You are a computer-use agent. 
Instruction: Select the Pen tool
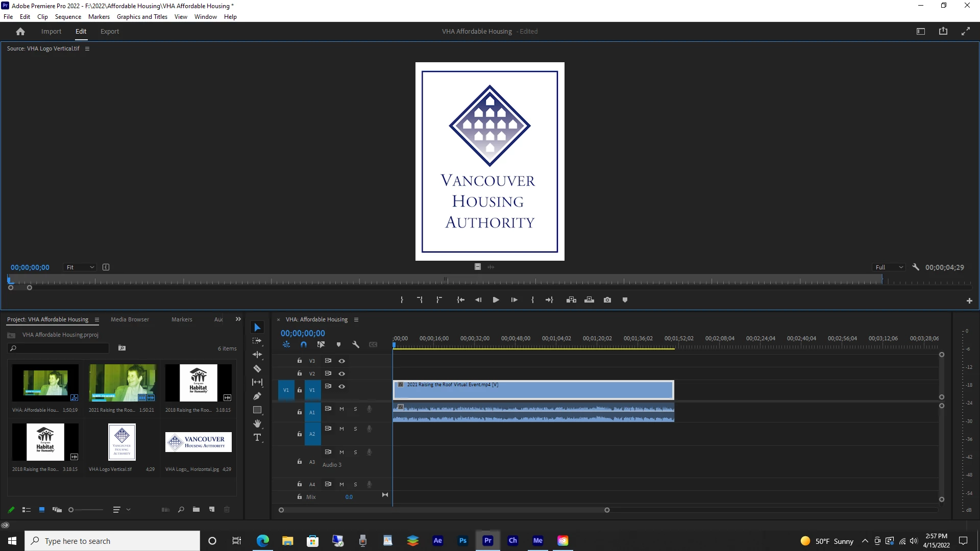[257, 396]
